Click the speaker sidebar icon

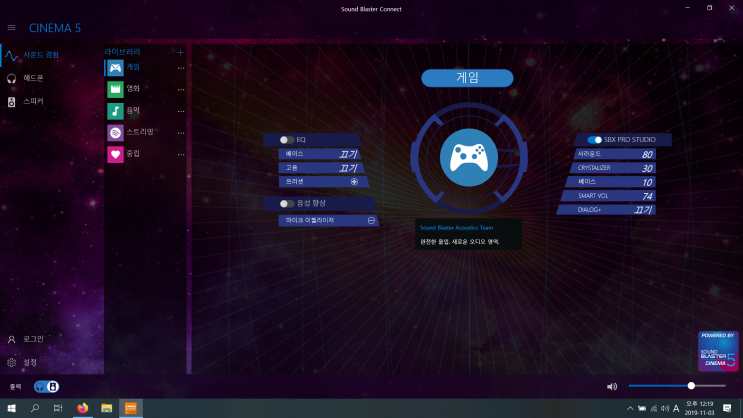(11, 102)
